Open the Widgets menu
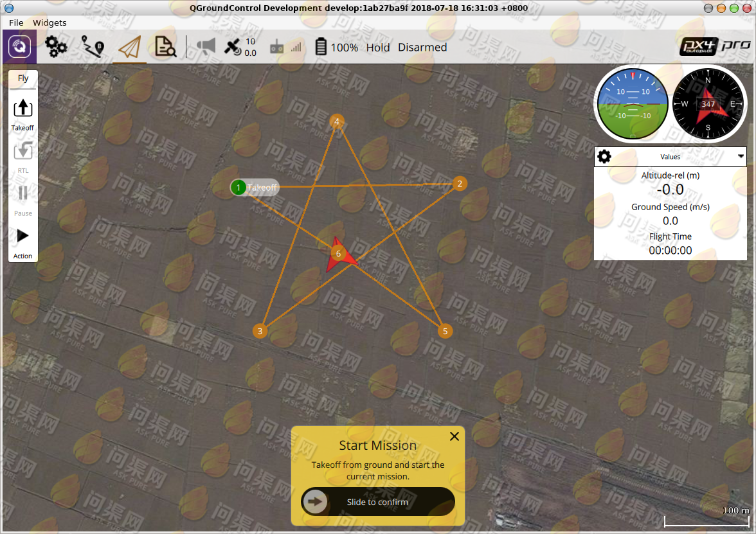756x534 pixels. [50, 22]
